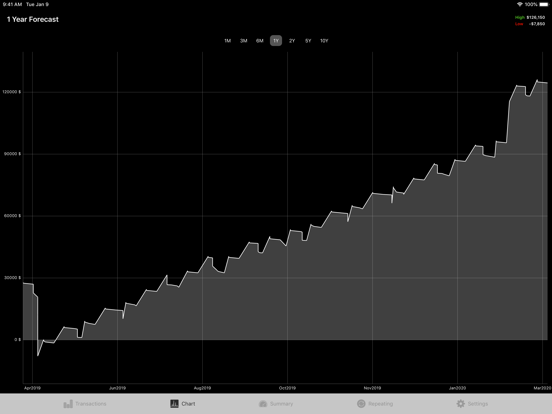This screenshot has height=414, width=552.
Task: Select the 3M time range
Action: coord(244,41)
